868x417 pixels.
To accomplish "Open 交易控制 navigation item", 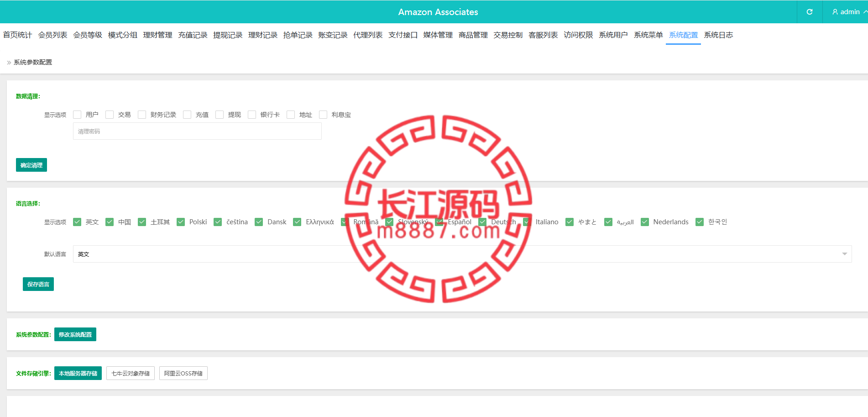I will click(508, 35).
